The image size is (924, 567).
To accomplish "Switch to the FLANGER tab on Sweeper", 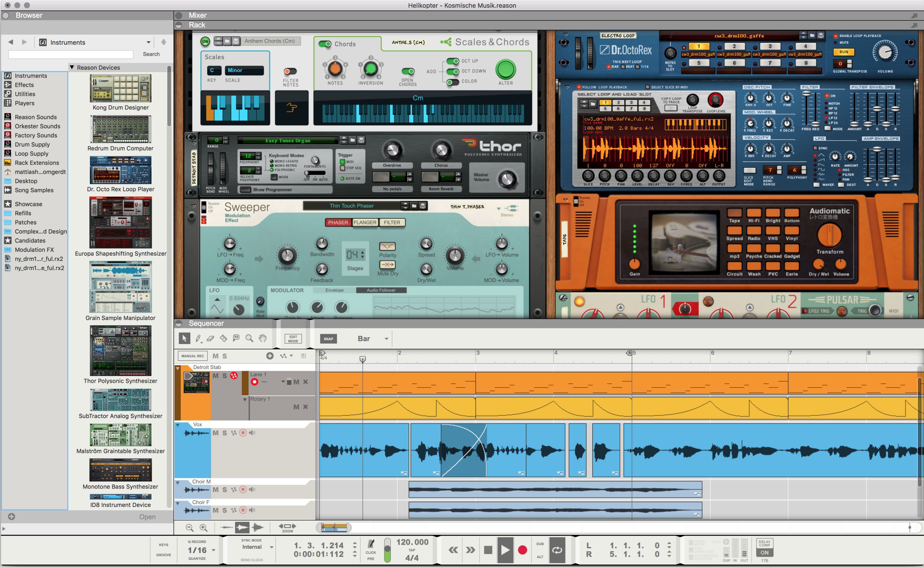I will click(x=365, y=222).
